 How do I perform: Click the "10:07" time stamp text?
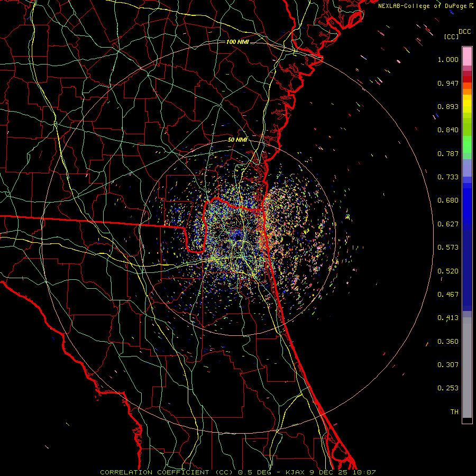pyautogui.click(x=365, y=472)
